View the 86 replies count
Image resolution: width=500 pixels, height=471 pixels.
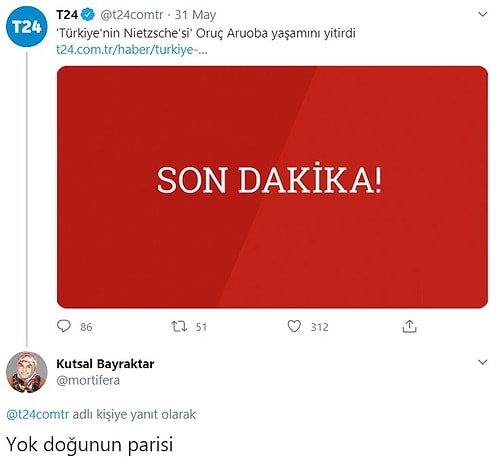pyautogui.click(x=86, y=327)
